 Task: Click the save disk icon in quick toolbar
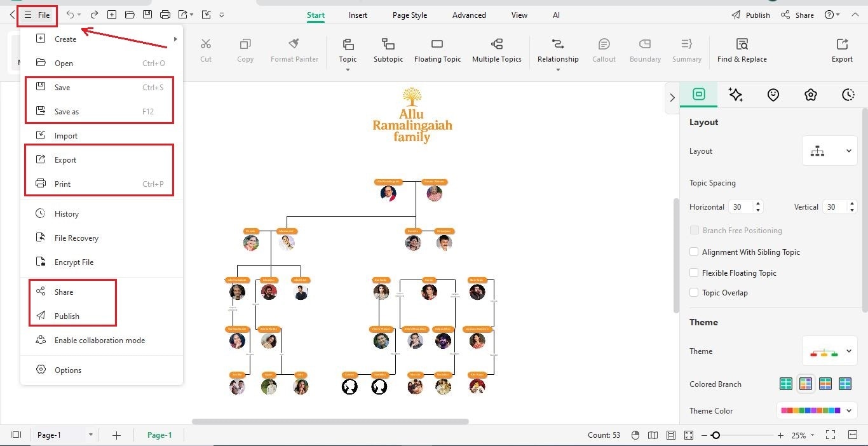tap(147, 15)
